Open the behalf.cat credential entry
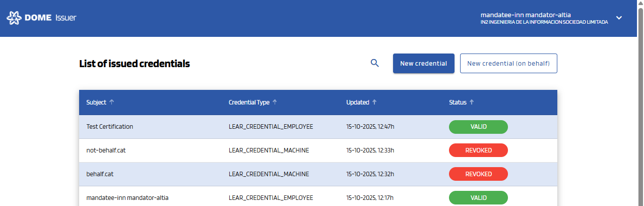The image size is (644, 206). point(100,174)
